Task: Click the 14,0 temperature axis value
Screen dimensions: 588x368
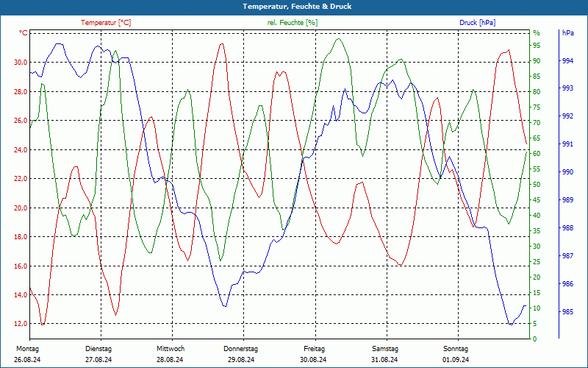Action: [x=21, y=295]
